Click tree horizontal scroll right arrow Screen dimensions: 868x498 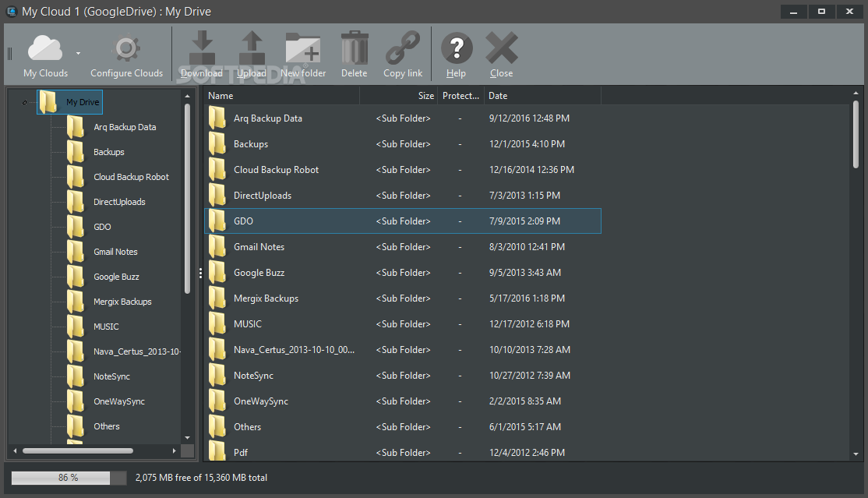pyautogui.click(x=175, y=451)
